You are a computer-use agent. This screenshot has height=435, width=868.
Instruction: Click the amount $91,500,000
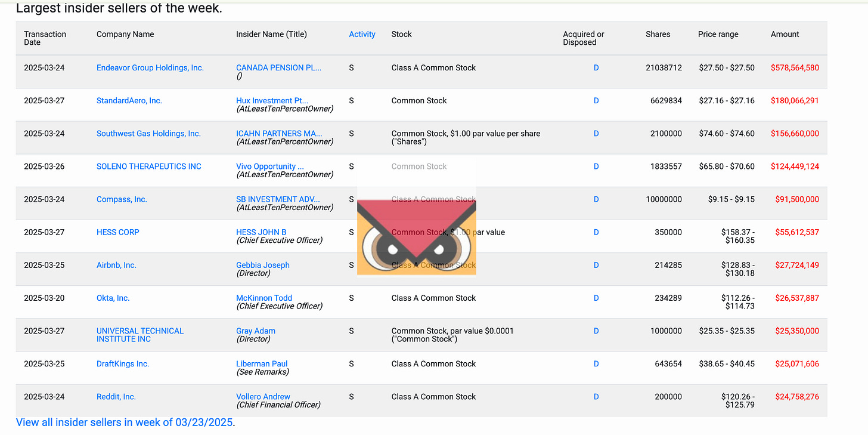tap(797, 199)
